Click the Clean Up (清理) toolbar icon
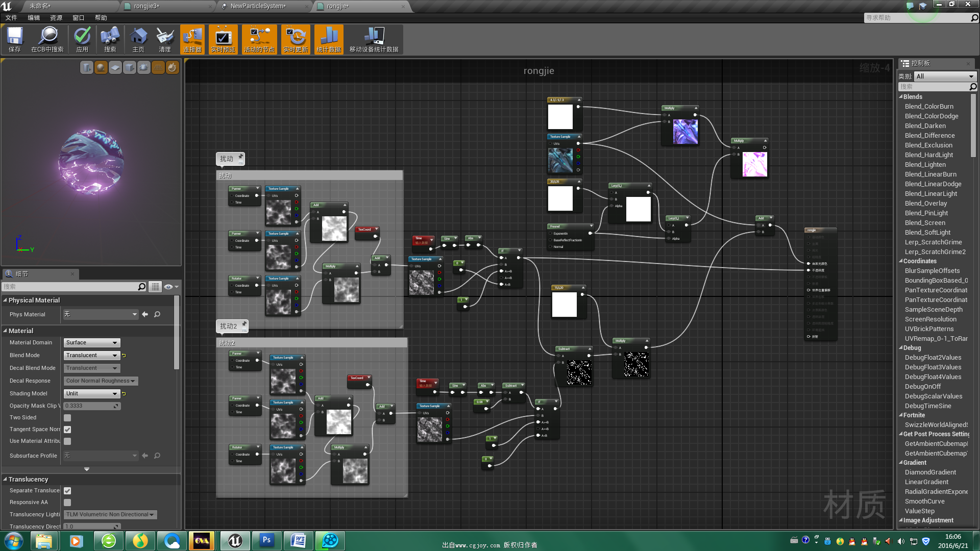980x551 pixels. (164, 39)
